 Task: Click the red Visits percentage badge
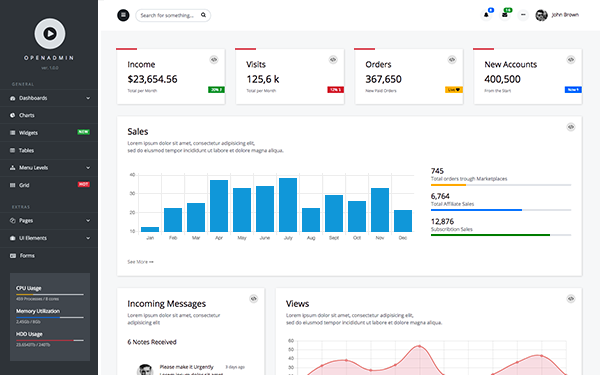click(x=335, y=90)
